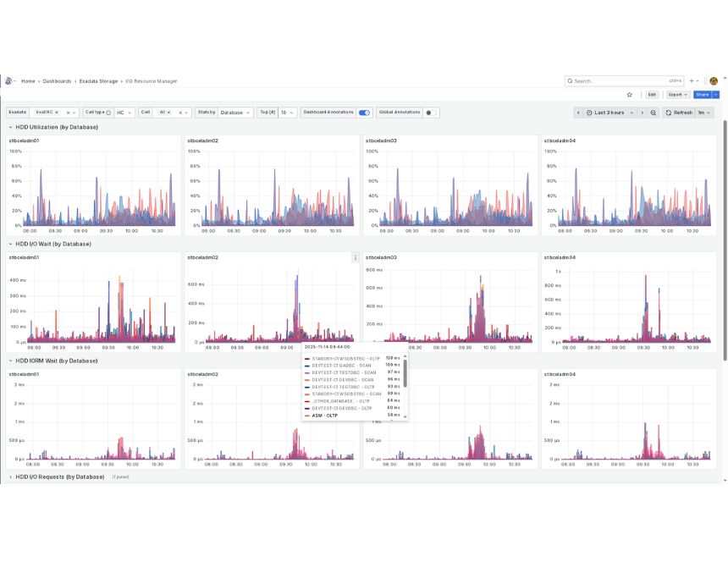
Task: Open the Stats by Database dropdown
Action: click(x=235, y=113)
